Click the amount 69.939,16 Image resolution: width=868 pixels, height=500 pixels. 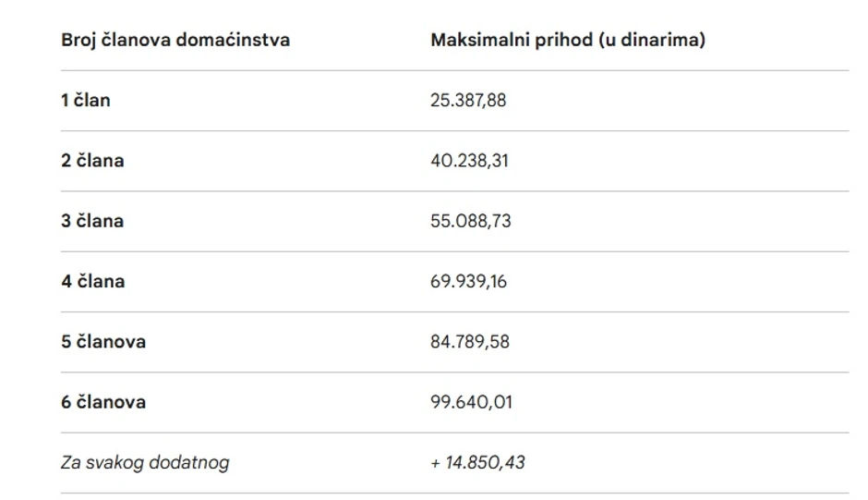click(x=468, y=282)
